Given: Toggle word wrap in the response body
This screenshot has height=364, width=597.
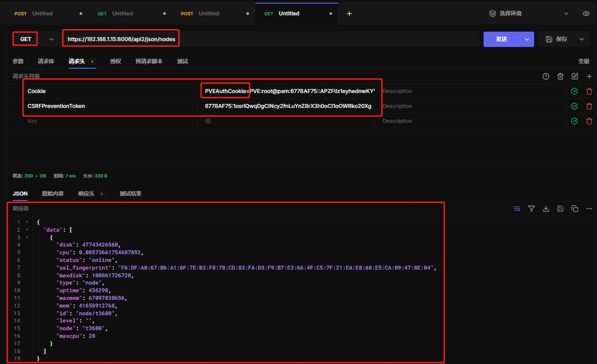Looking at the screenshot, I should (517, 209).
